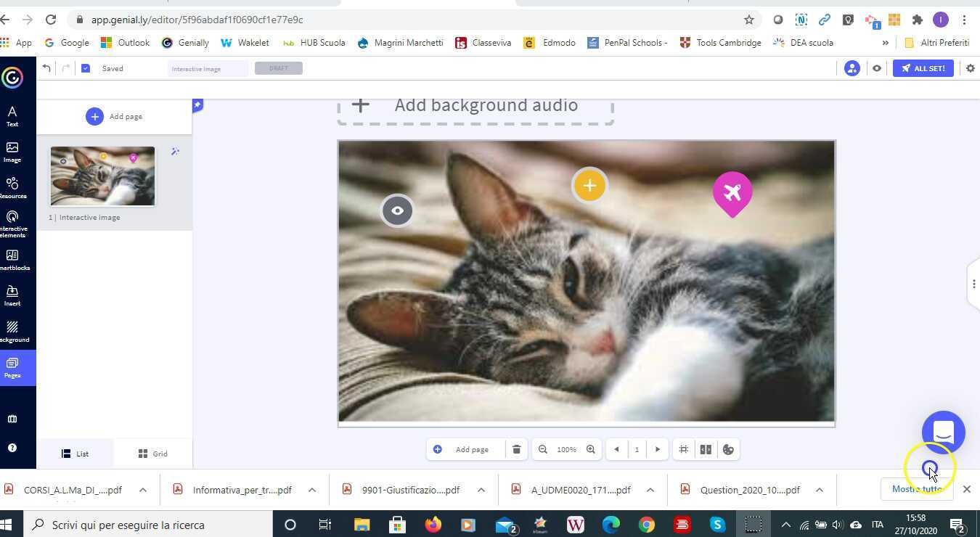This screenshot has height=537, width=980.
Task: Open the Text tool in sidebar
Action: 12,115
